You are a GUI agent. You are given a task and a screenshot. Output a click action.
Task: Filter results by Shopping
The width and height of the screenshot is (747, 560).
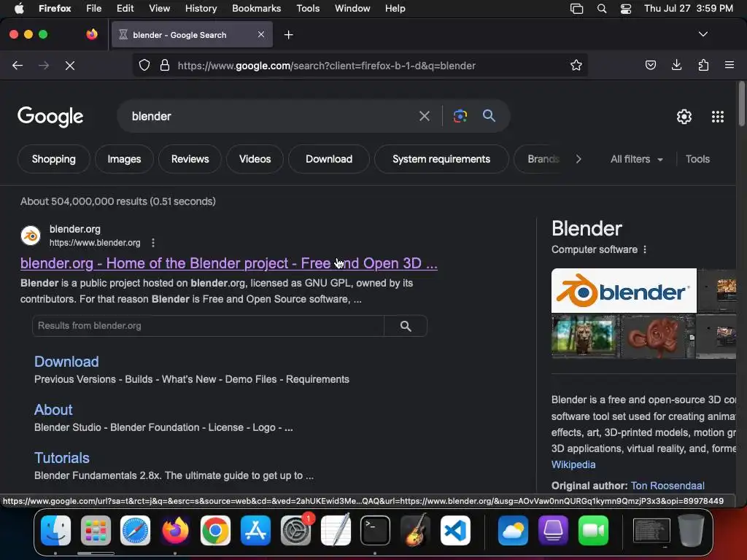[x=54, y=159]
